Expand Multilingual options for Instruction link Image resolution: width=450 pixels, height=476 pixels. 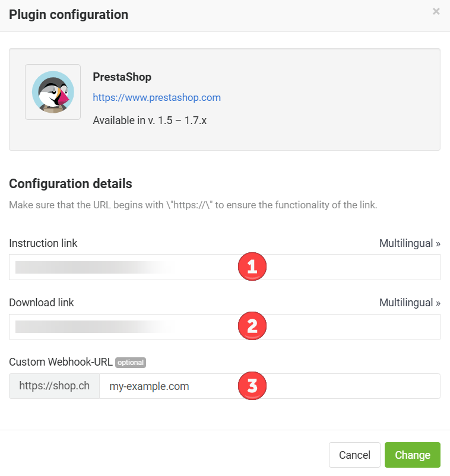coord(410,243)
